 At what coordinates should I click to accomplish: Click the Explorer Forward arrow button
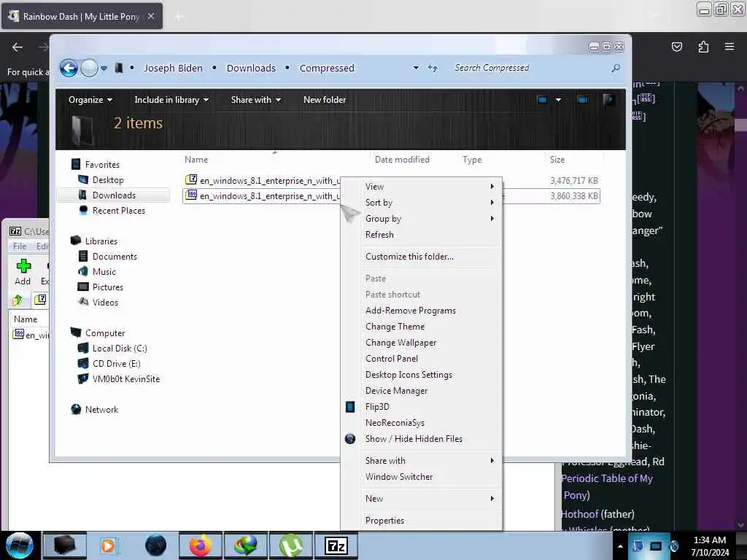[x=89, y=68]
